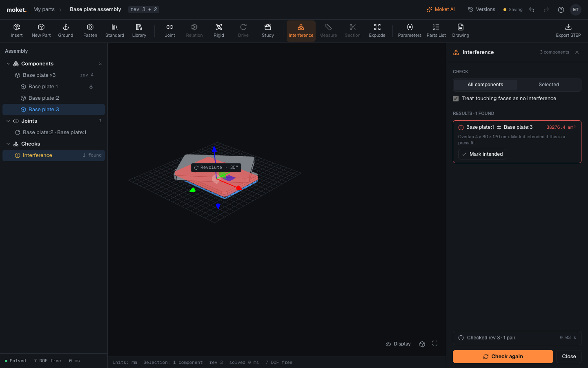The image size is (588, 368).
Task: Choose the Rigid tool
Action: click(x=219, y=31)
